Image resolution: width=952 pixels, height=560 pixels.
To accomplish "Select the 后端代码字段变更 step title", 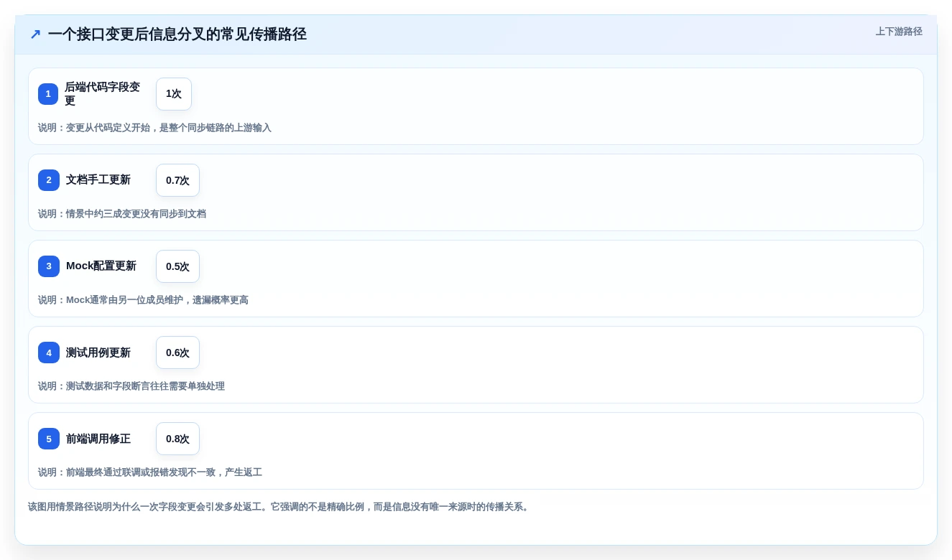I will coord(103,94).
